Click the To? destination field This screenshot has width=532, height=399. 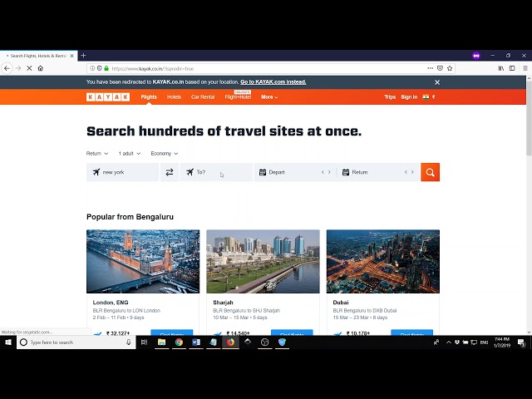(x=216, y=172)
